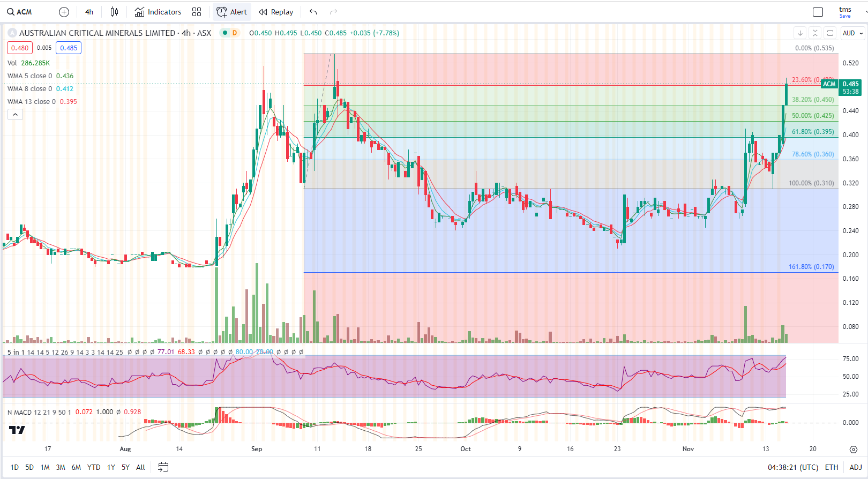Select the 5Y time range

[125, 467]
